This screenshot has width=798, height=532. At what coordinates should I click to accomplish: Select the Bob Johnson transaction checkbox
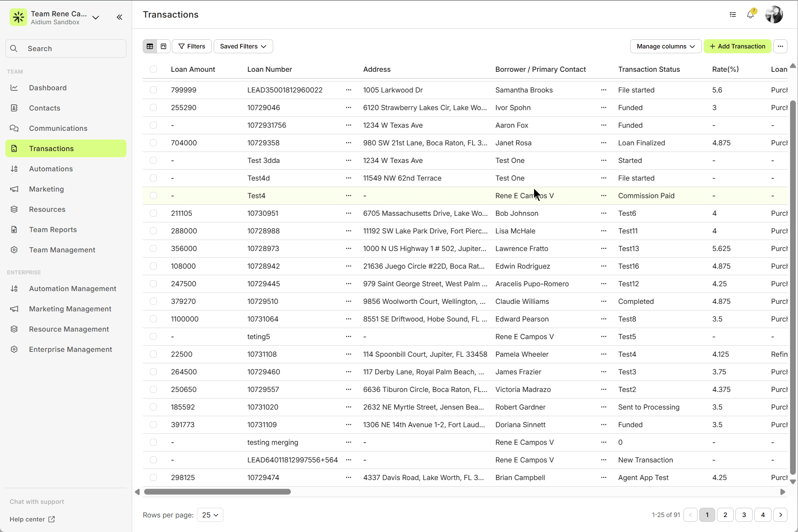[153, 213]
